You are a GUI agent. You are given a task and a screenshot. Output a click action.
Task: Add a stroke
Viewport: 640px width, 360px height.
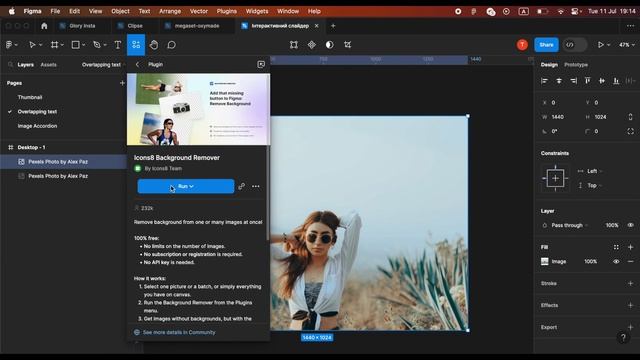coord(631,283)
